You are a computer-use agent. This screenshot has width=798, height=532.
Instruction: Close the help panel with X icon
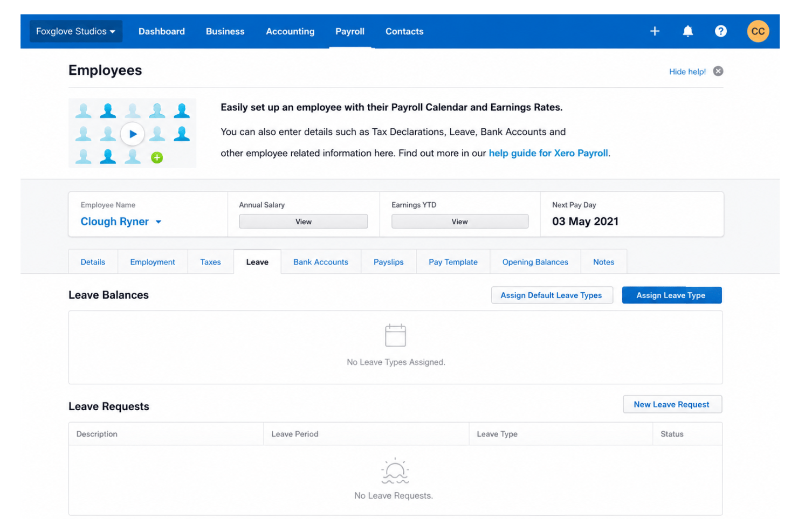(x=718, y=71)
